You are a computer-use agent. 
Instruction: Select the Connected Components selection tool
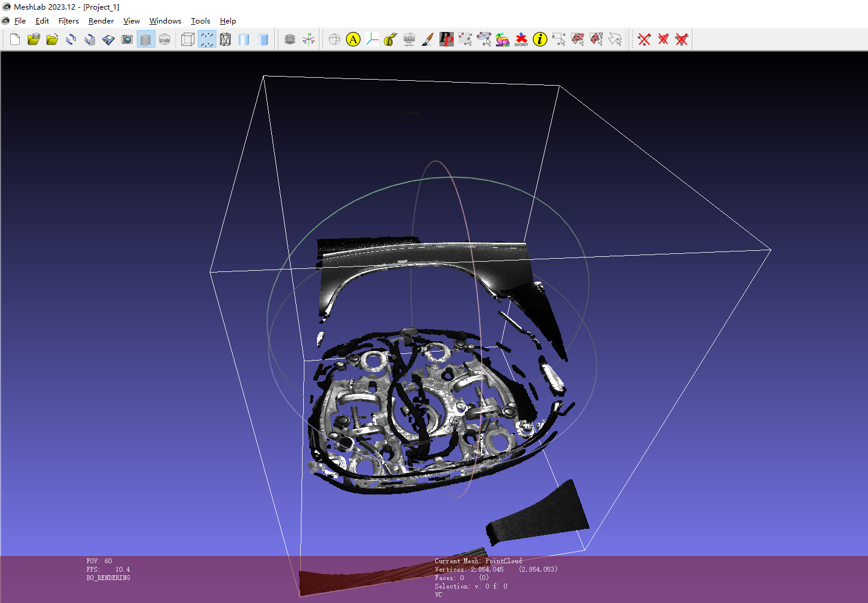pos(596,39)
